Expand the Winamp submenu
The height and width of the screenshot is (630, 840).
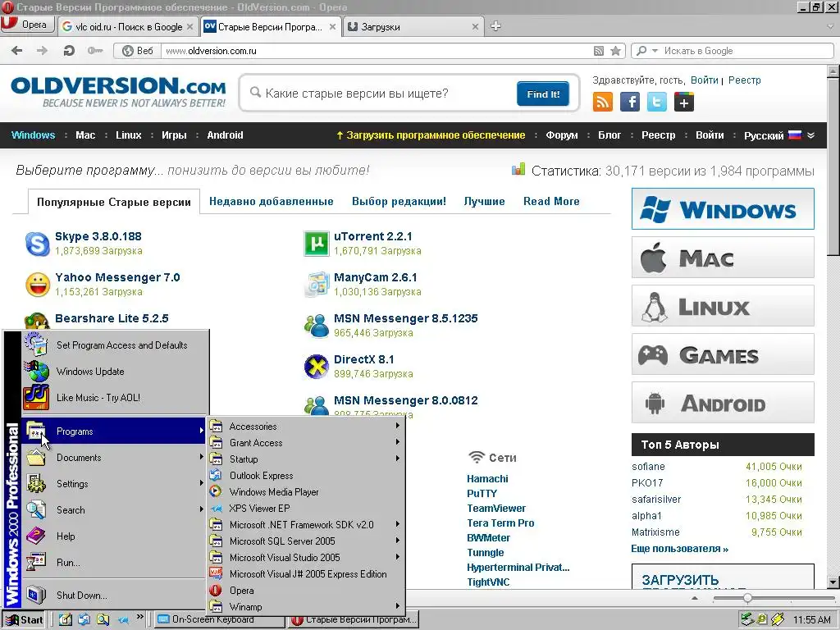point(306,607)
